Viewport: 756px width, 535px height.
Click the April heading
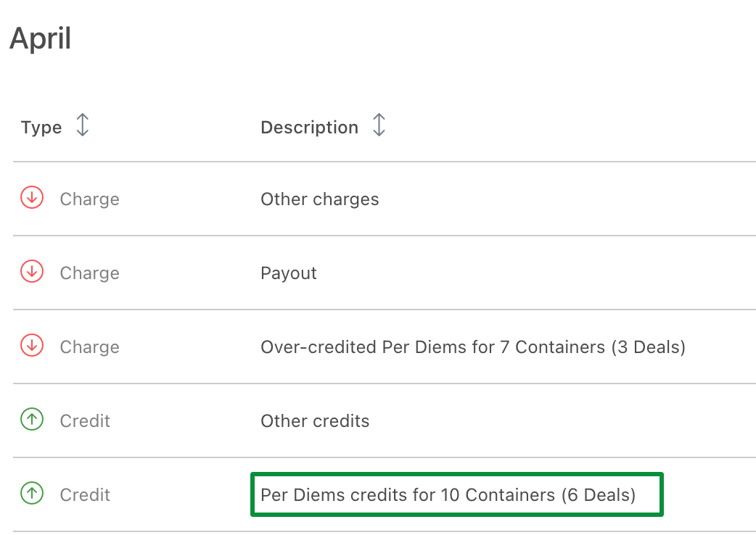point(41,38)
